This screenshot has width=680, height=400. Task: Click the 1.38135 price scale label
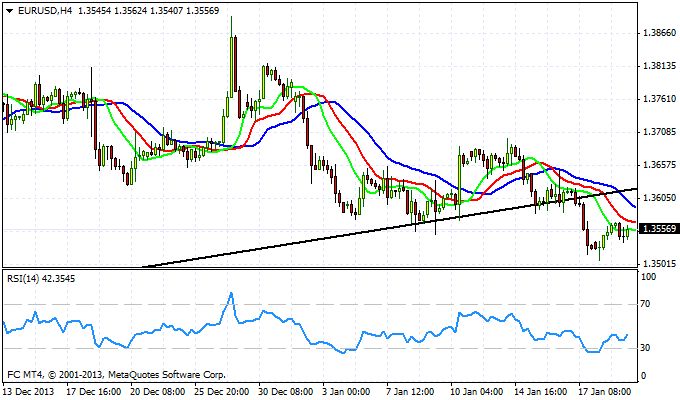660,66
